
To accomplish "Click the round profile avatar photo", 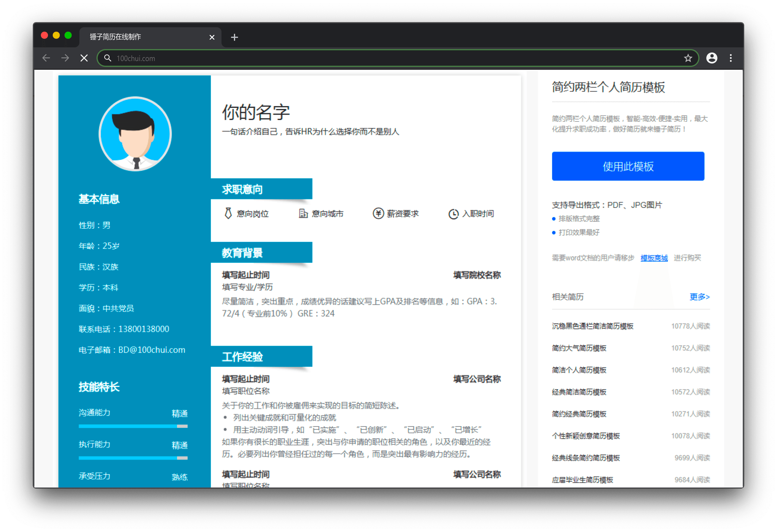I will point(135,134).
